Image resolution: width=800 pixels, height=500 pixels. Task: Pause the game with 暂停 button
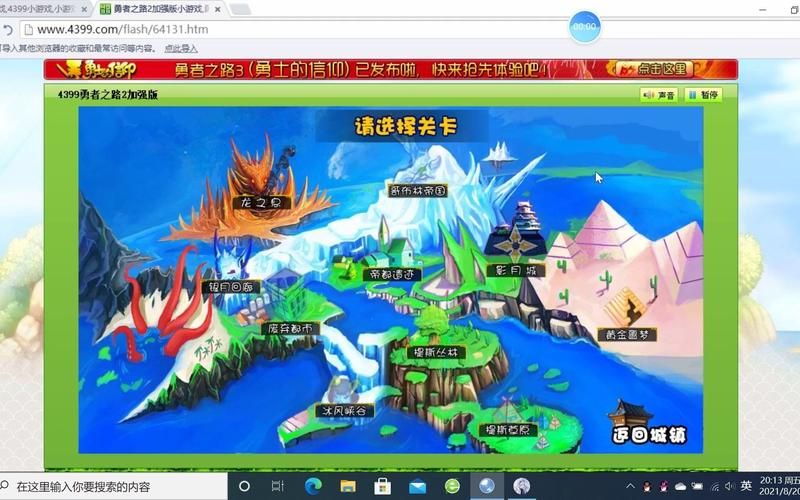pyautogui.click(x=703, y=95)
